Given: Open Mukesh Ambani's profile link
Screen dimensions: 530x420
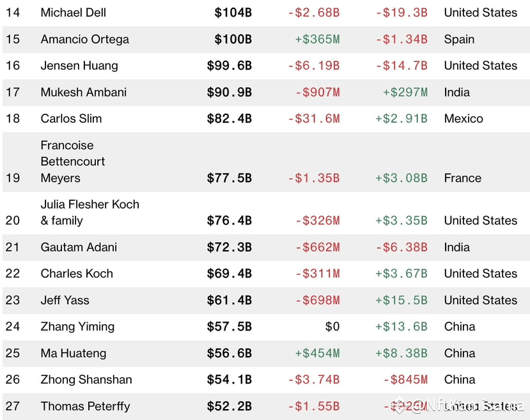Looking at the screenshot, I should click(x=84, y=92).
